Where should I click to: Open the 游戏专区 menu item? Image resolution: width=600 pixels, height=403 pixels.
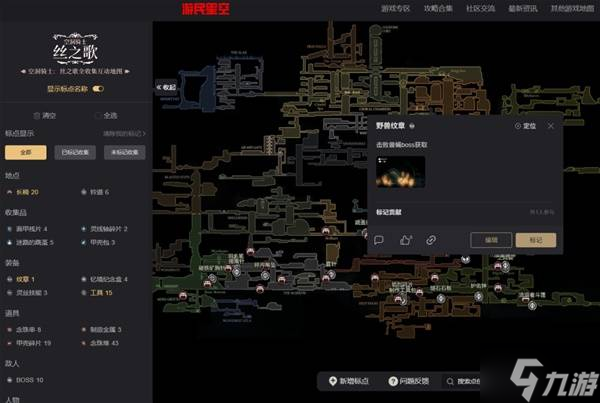[x=395, y=8]
